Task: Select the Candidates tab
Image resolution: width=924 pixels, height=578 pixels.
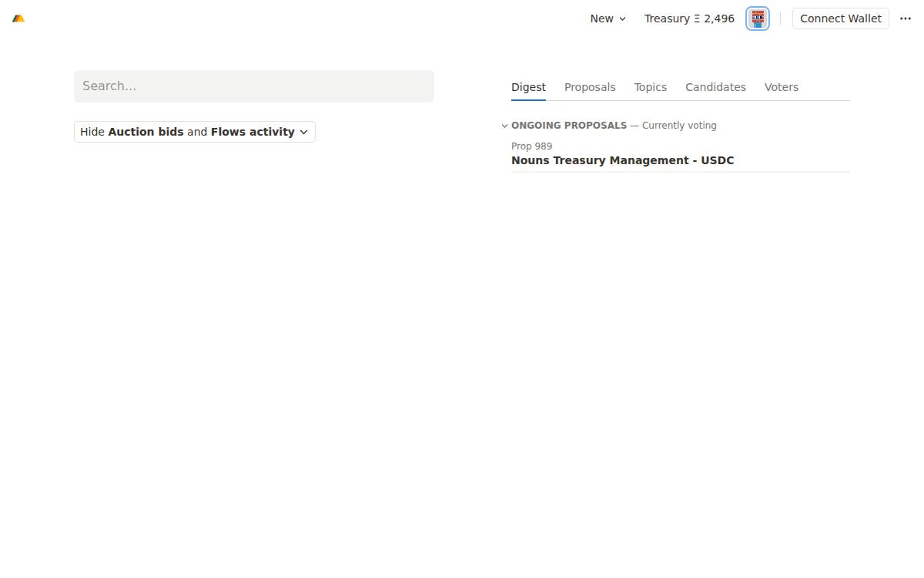Action: pos(715,87)
